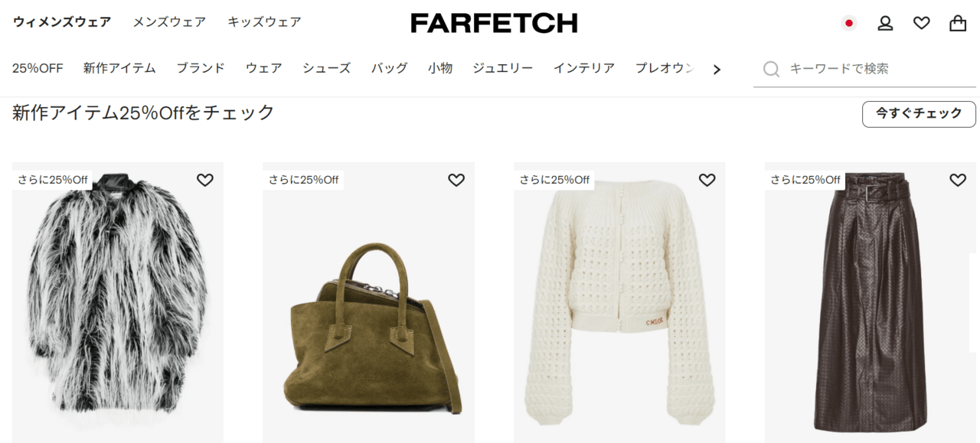Open the 25%OFF sale link
This screenshot has height=443, width=980.
[x=38, y=68]
